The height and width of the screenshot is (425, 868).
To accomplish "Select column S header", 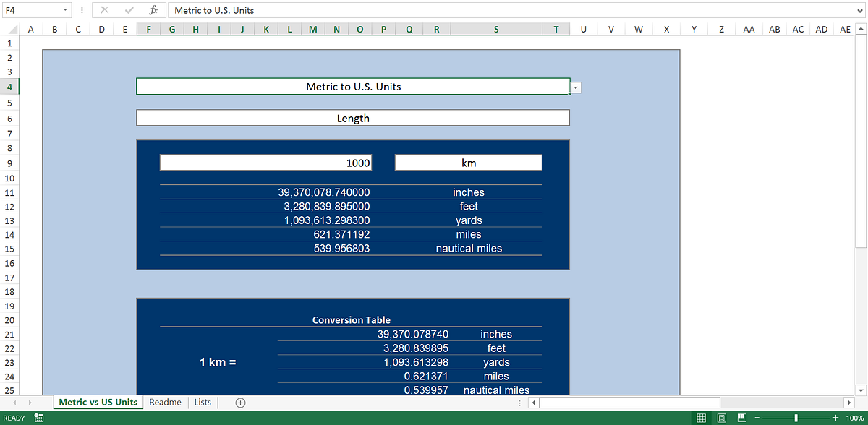I will (x=496, y=30).
